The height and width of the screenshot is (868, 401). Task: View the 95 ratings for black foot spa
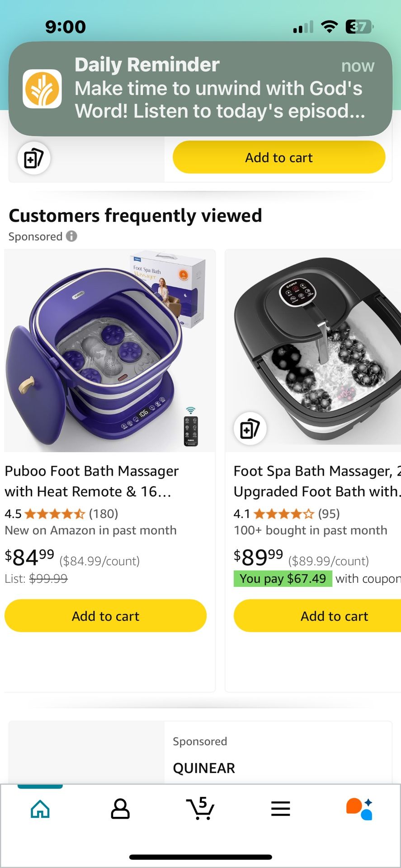click(x=329, y=514)
